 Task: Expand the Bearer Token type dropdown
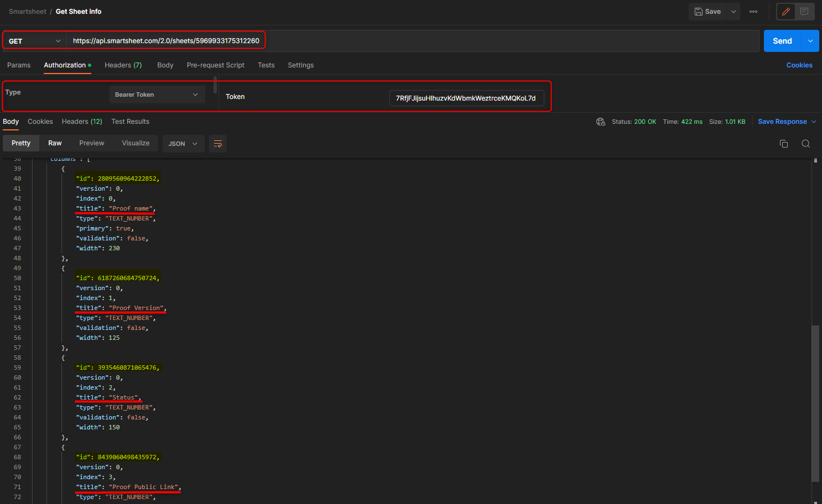[157, 95]
